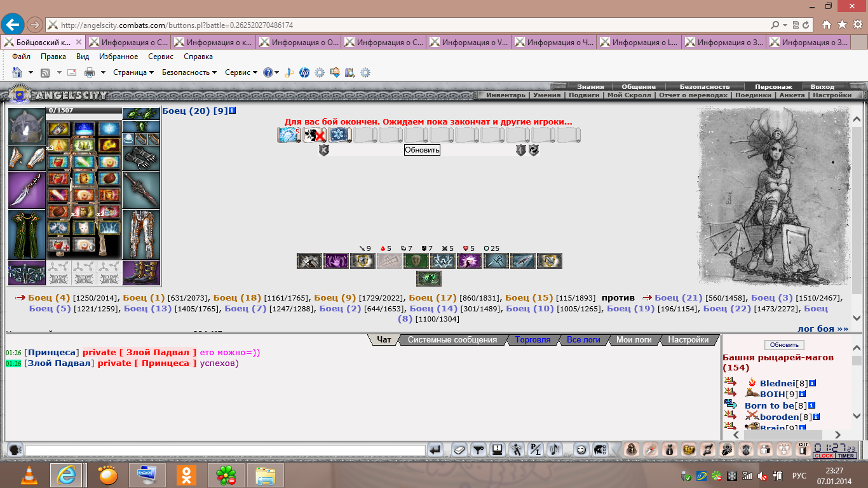Click the helmet equipment slot

27,126
